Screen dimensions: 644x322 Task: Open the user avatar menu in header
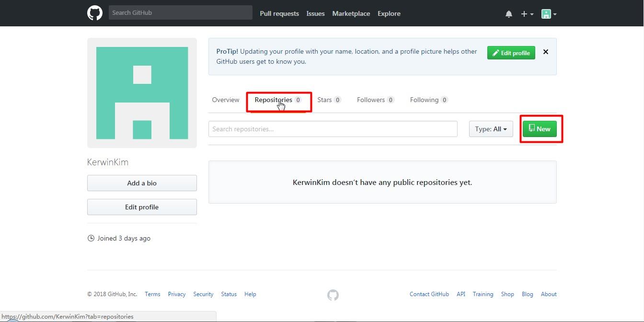click(549, 14)
